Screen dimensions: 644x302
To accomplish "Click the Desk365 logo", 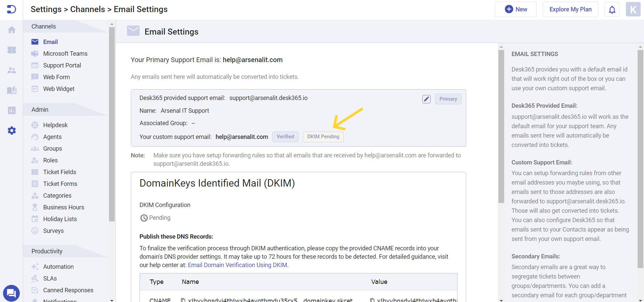I will point(12,9).
